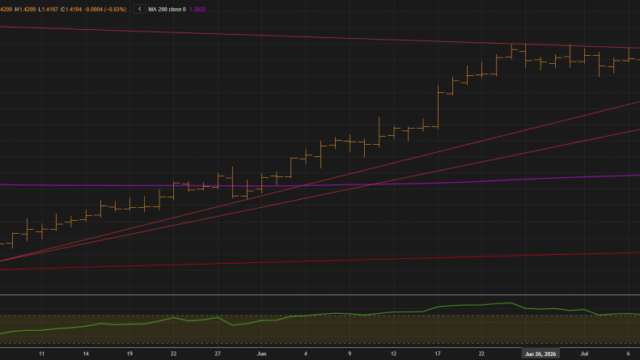Screen dimensions: 640x360
Task: Click the 6 date label on the time axis
Action: [x=628, y=354]
